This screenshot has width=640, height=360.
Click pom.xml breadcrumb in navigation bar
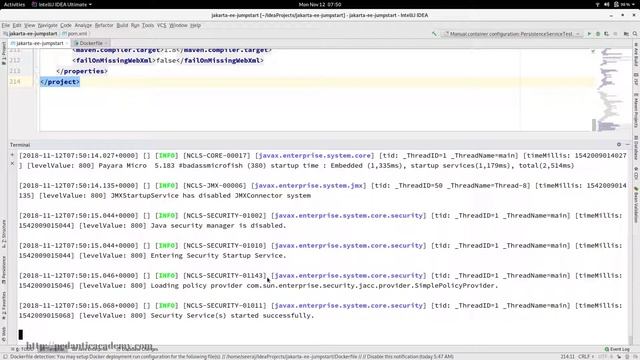point(75,34)
